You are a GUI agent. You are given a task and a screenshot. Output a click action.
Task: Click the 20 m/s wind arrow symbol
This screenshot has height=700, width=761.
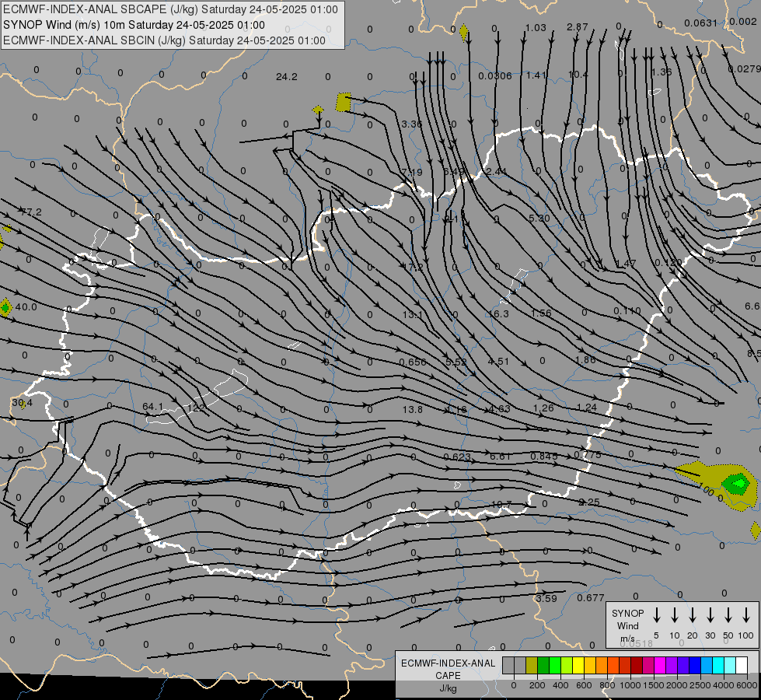point(693,615)
